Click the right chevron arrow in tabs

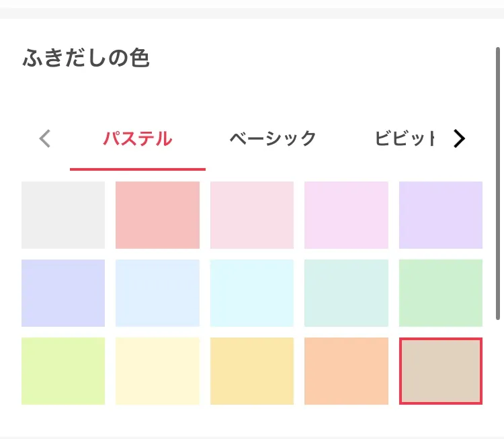pos(459,139)
